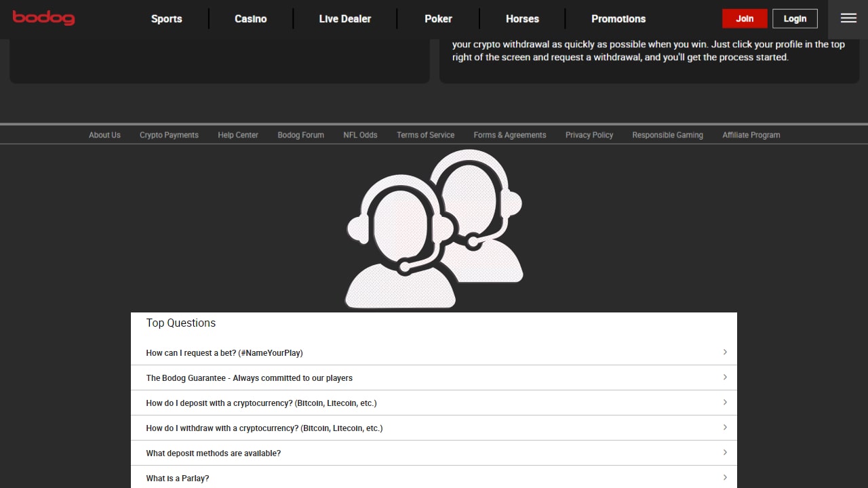Open the Privacy Policy link
Screen dimensions: 868x488
click(589, 135)
